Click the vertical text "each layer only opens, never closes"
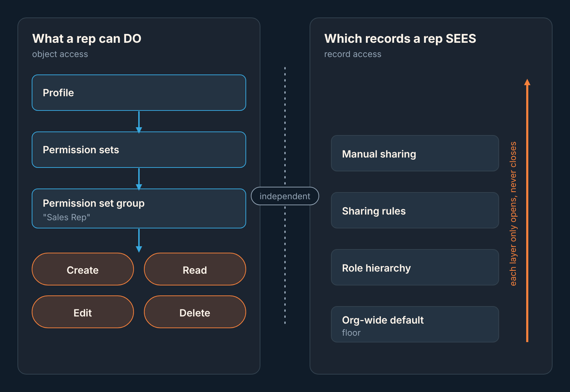This screenshot has height=392, width=570. [x=513, y=214]
